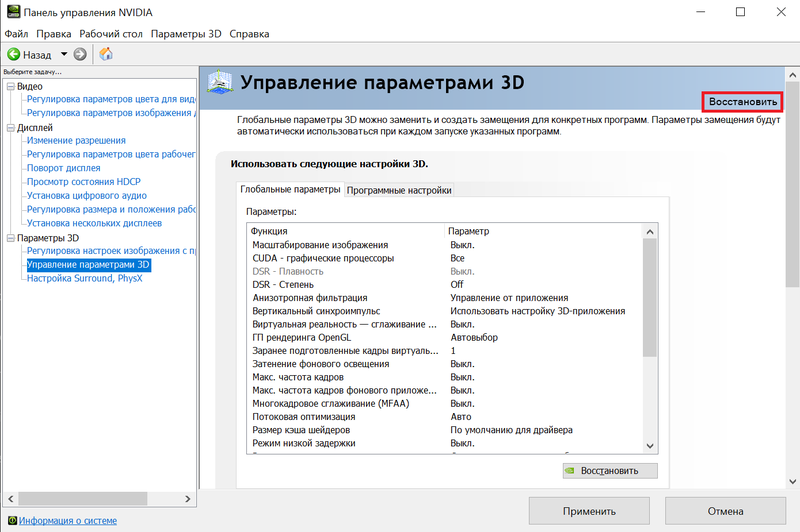
Task: Click NVIDIA app icon in title bar
Action: 13,12
